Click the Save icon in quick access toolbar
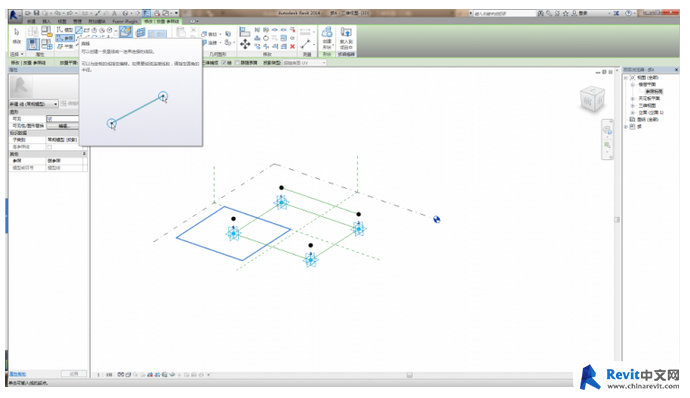The height and width of the screenshot is (398, 690). [37, 13]
